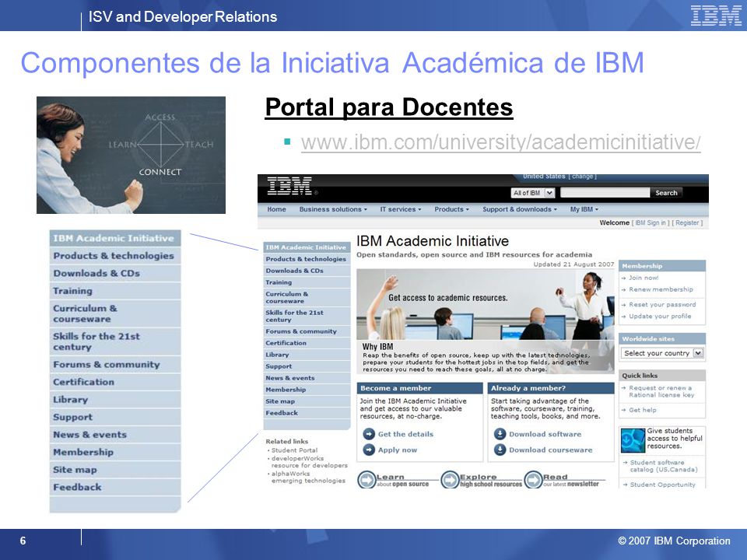Screen dimensions: 747x560
Task: Click the alphaWorks emerging technologies link
Action: click(308, 477)
